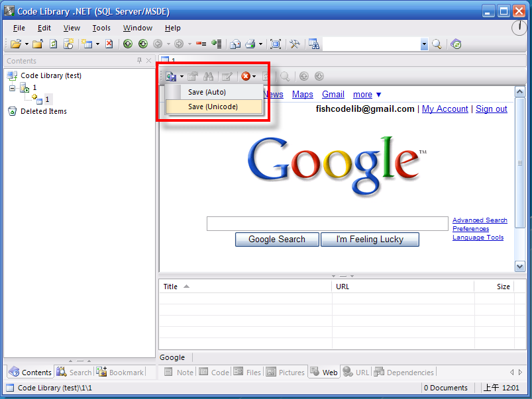
Task: Click the edit page pencil icon in web toolbar
Action: pyautogui.click(x=227, y=77)
